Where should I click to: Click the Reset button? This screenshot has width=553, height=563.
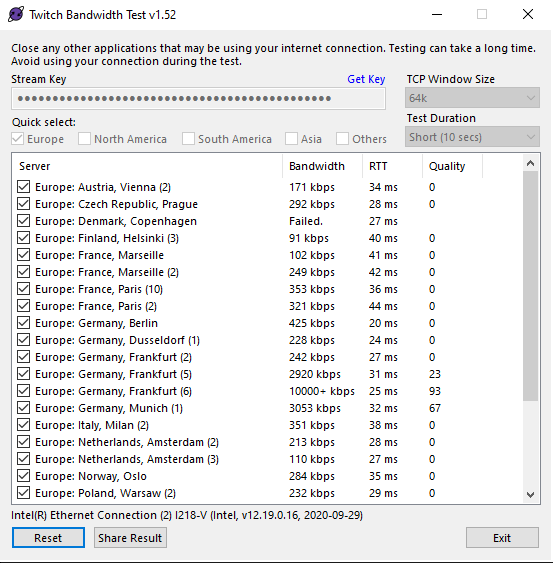click(48, 538)
